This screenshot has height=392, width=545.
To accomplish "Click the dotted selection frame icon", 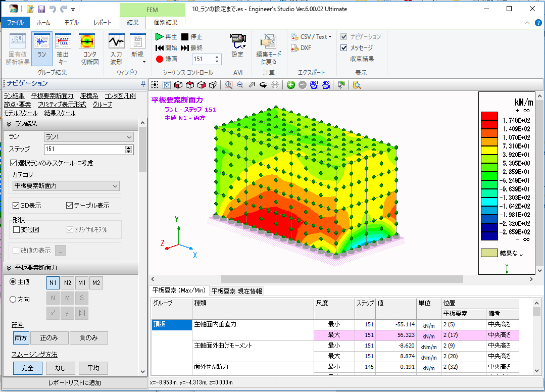I will [x=155, y=85].
